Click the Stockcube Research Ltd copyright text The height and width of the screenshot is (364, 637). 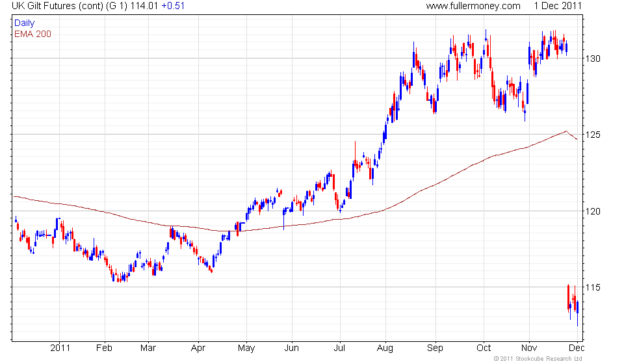(538, 359)
